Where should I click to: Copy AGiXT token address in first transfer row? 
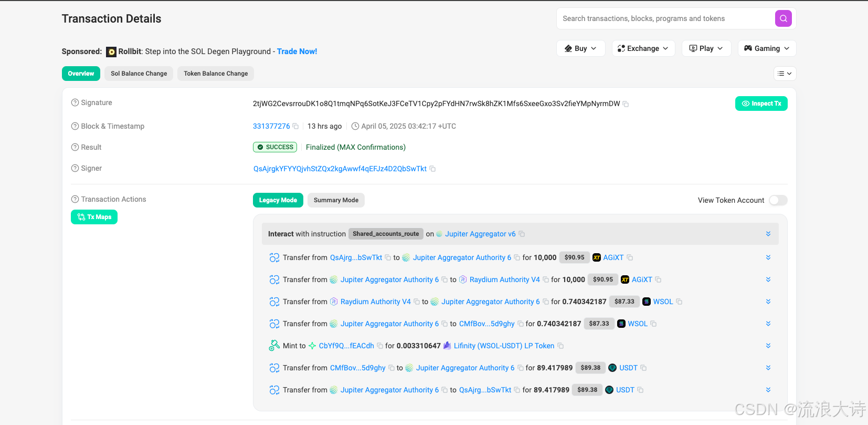click(x=630, y=257)
